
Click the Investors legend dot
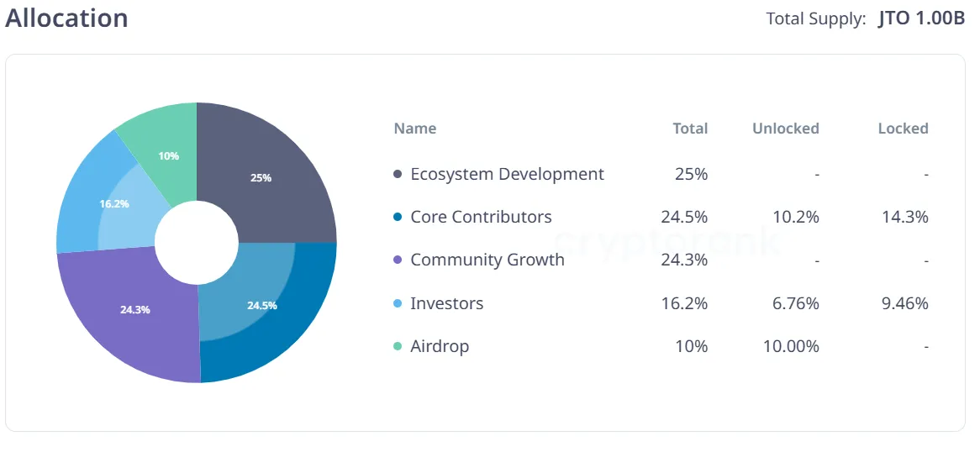pyautogui.click(x=398, y=303)
